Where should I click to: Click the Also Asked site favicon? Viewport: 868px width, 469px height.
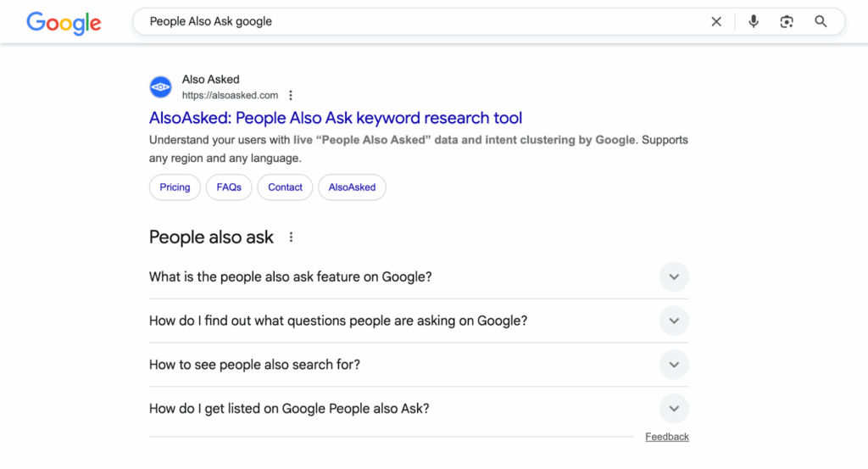[x=160, y=87]
